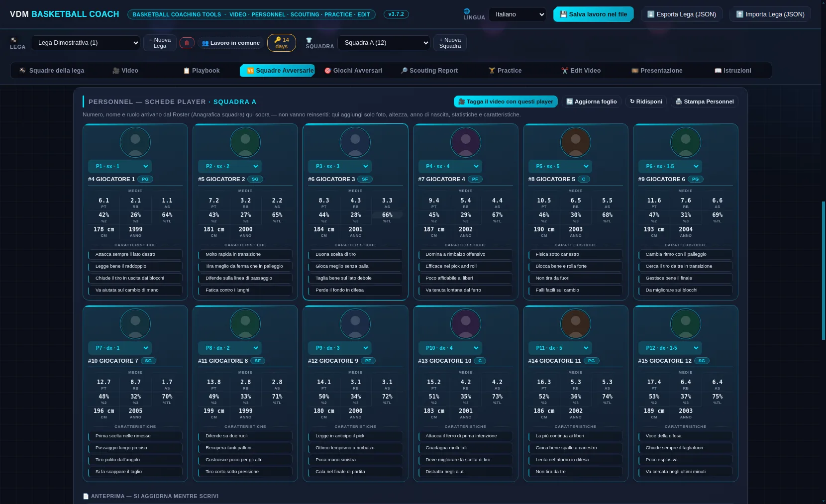Open the Scouting Report tab

[429, 71]
